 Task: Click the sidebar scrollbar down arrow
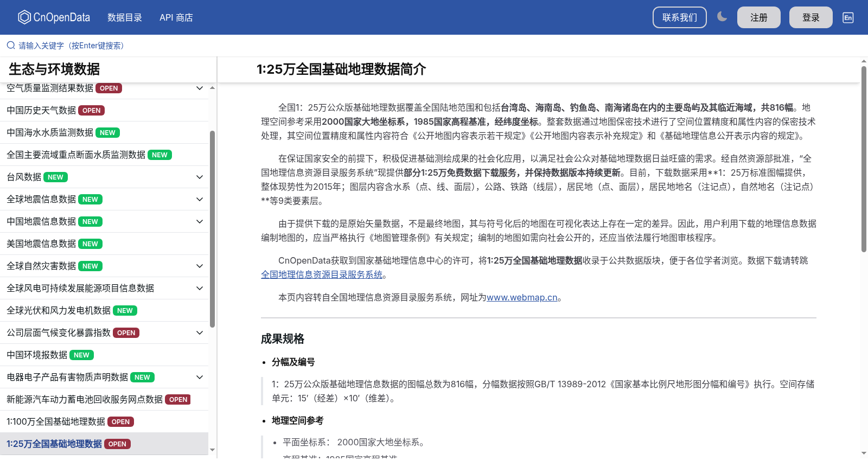pos(212,450)
